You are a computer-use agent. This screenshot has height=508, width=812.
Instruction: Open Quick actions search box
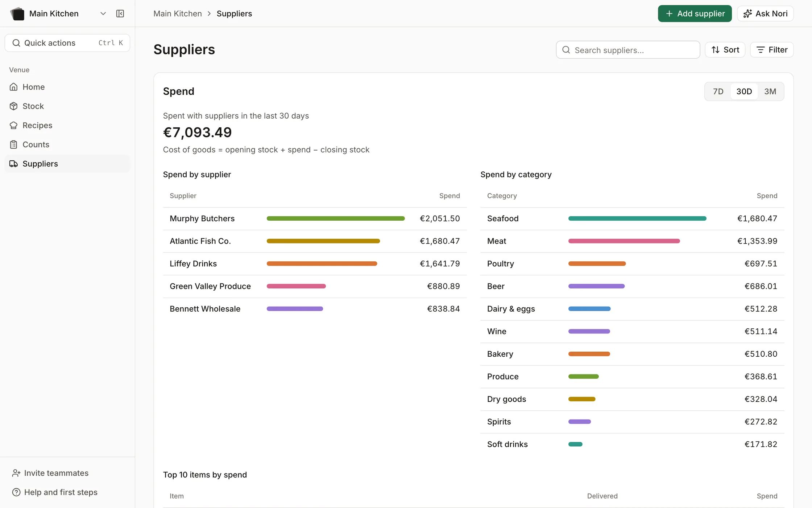(x=67, y=43)
